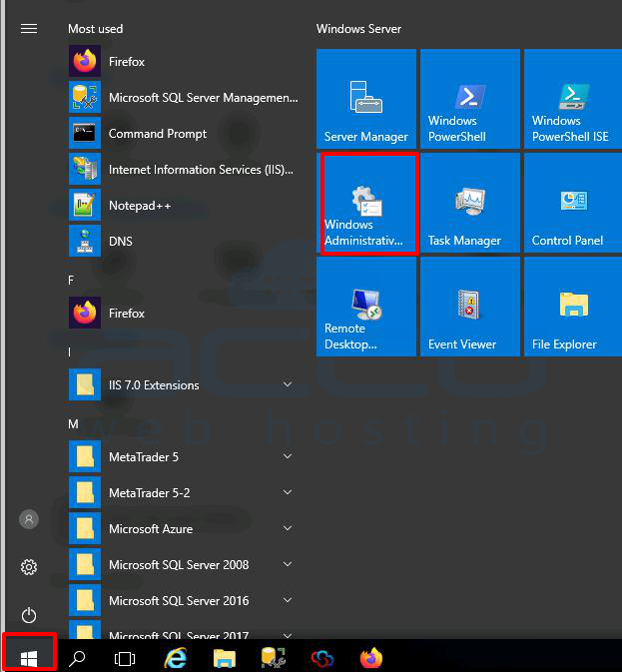This screenshot has width=622, height=672.
Task: Open the MetaTrader 5 folder entry
Action: [x=184, y=457]
